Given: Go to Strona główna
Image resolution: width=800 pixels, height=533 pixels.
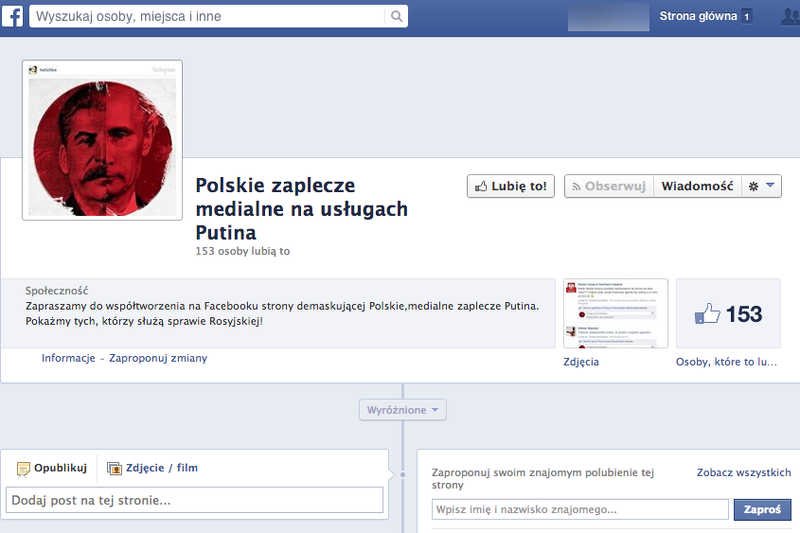Looking at the screenshot, I should pos(697,16).
